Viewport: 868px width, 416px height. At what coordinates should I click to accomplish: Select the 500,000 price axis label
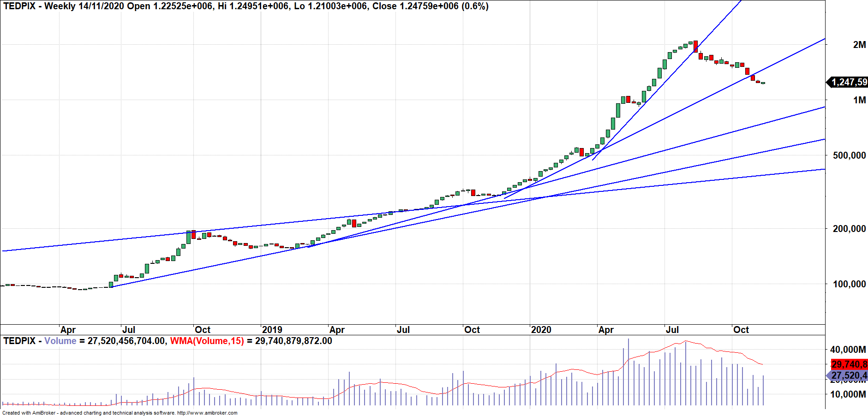pos(849,155)
